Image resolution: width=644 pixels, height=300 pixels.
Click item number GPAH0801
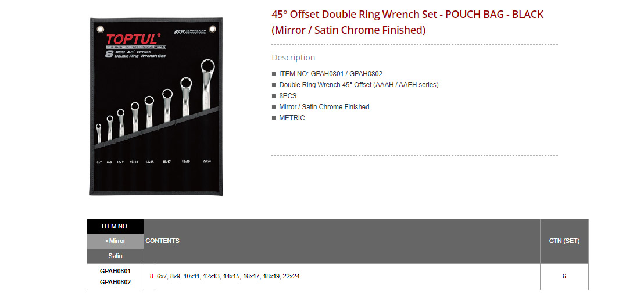click(116, 272)
